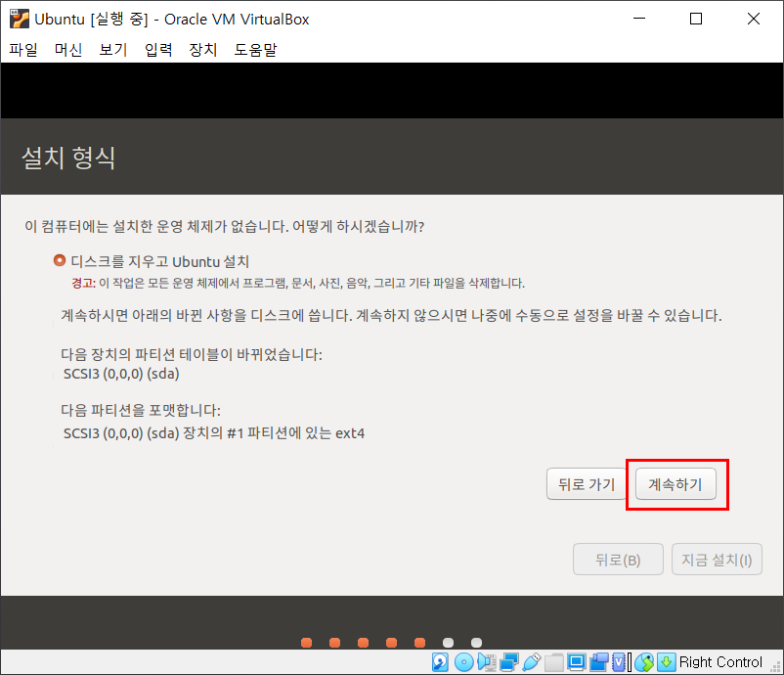Click the first orange progress dot
The image size is (784, 675).
[307, 643]
